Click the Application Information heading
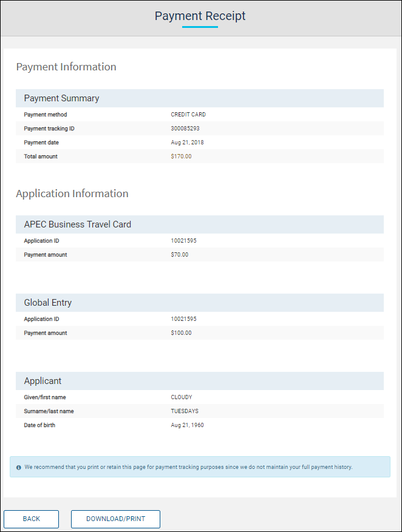The image size is (402, 532). click(72, 194)
